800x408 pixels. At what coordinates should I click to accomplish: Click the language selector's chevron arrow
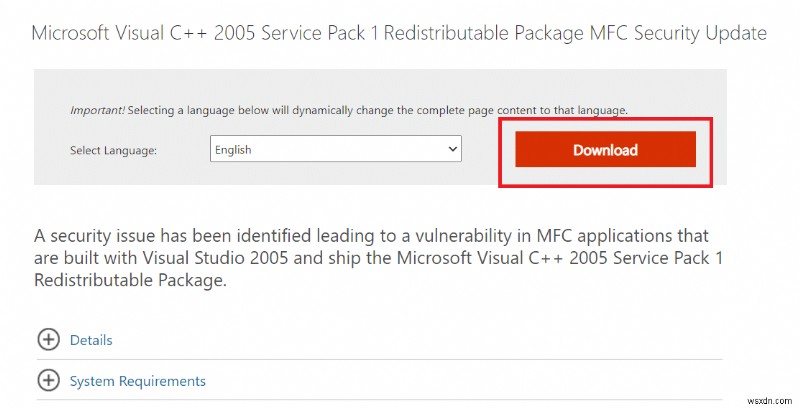451,150
